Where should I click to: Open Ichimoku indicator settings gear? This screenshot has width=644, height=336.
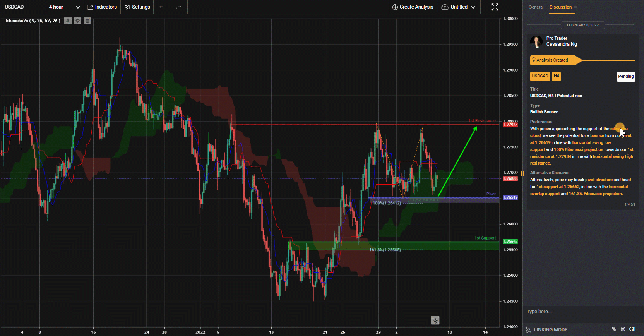point(78,21)
